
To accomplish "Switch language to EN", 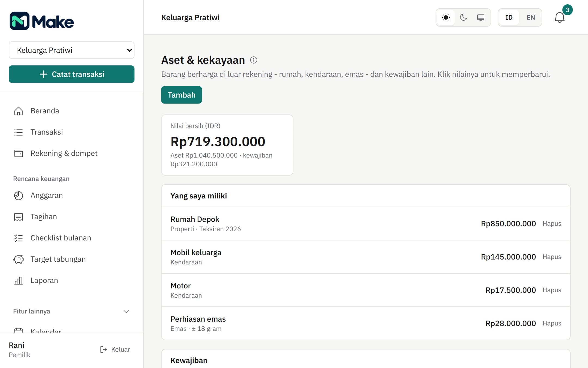I will (x=531, y=17).
